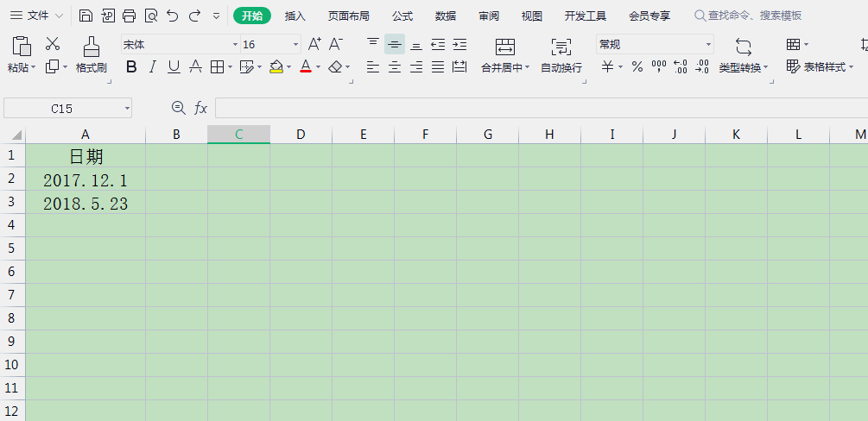Expand font color dropdown arrow

[x=318, y=67]
